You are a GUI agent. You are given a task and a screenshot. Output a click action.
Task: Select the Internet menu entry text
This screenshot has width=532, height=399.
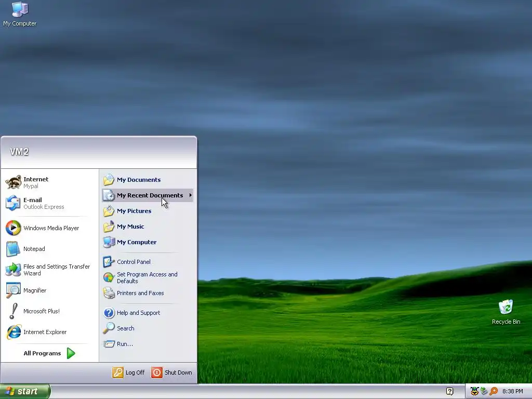coord(36,179)
